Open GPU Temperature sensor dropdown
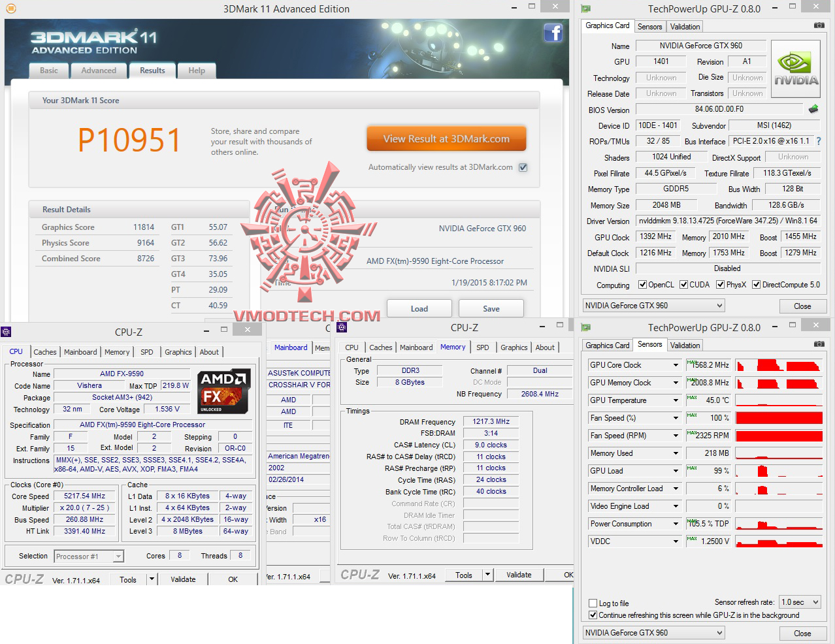 coord(676,400)
